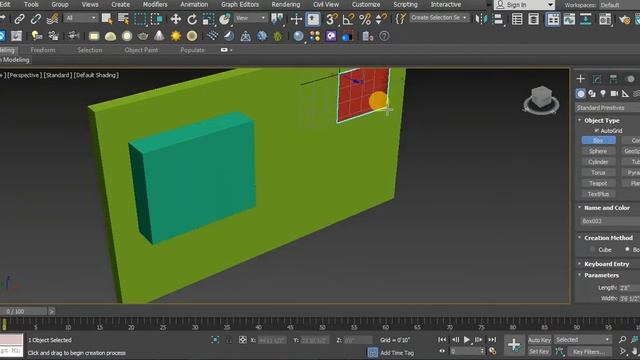
Task: Click the Play Animation button
Action: [467, 340]
